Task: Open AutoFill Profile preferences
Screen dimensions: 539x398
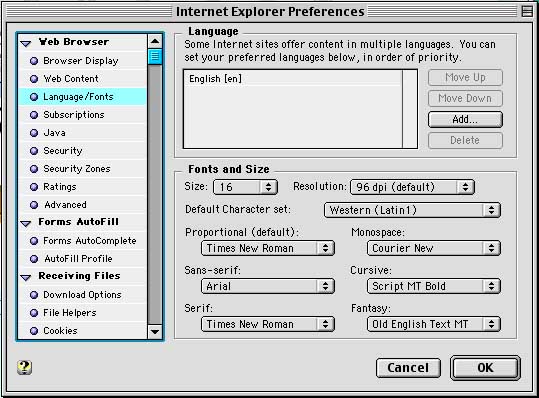Action: (x=83, y=259)
